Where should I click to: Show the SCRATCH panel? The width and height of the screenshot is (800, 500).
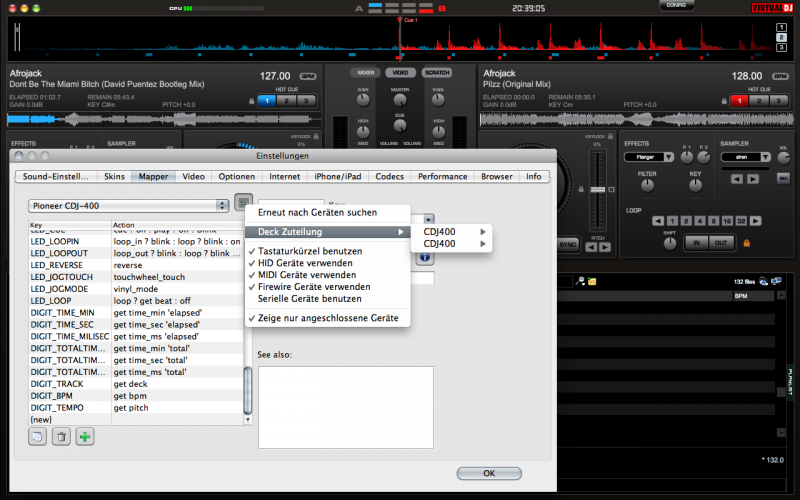(x=437, y=72)
